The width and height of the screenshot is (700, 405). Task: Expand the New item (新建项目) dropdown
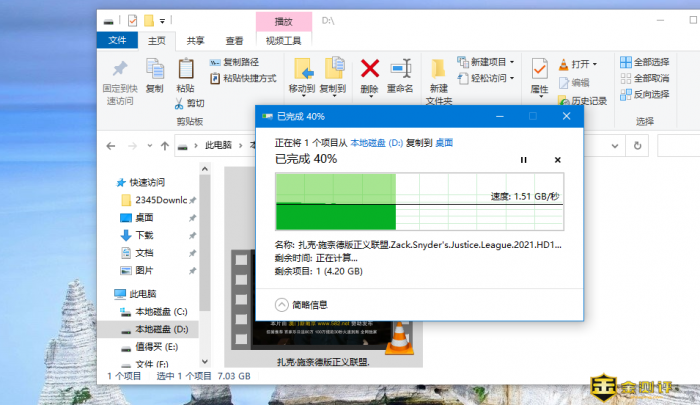487,62
